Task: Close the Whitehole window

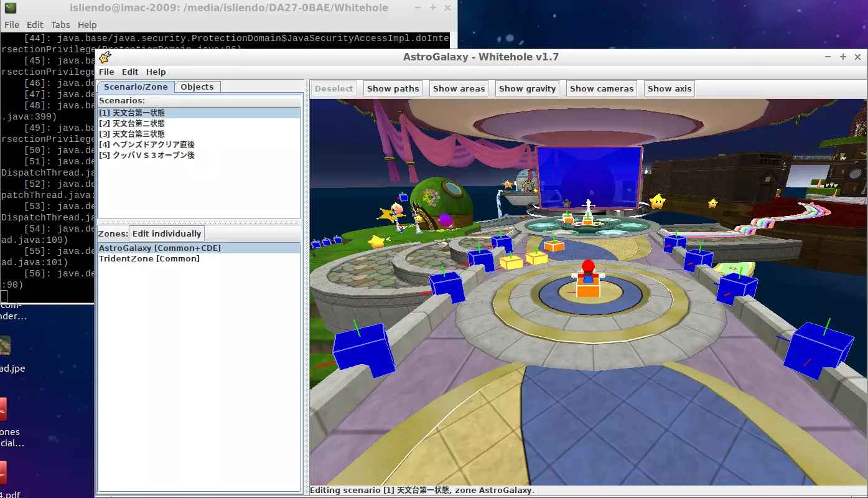Action: point(859,57)
